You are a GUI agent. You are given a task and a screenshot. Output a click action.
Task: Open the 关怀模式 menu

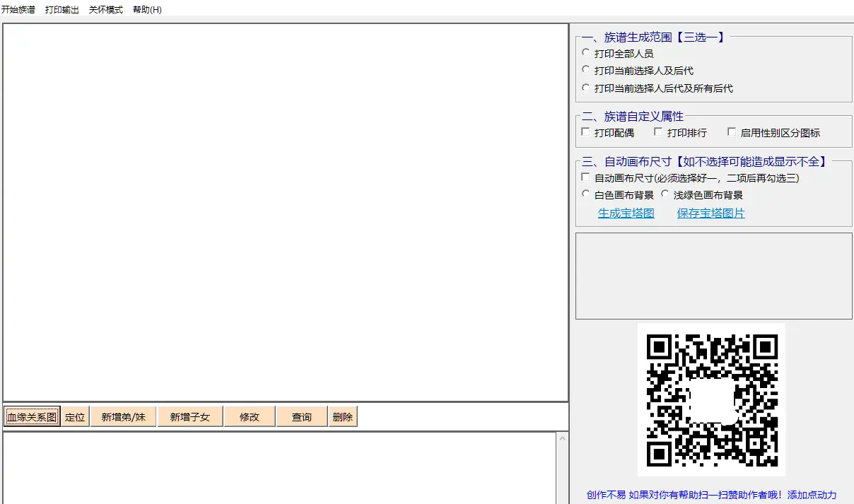106,10
